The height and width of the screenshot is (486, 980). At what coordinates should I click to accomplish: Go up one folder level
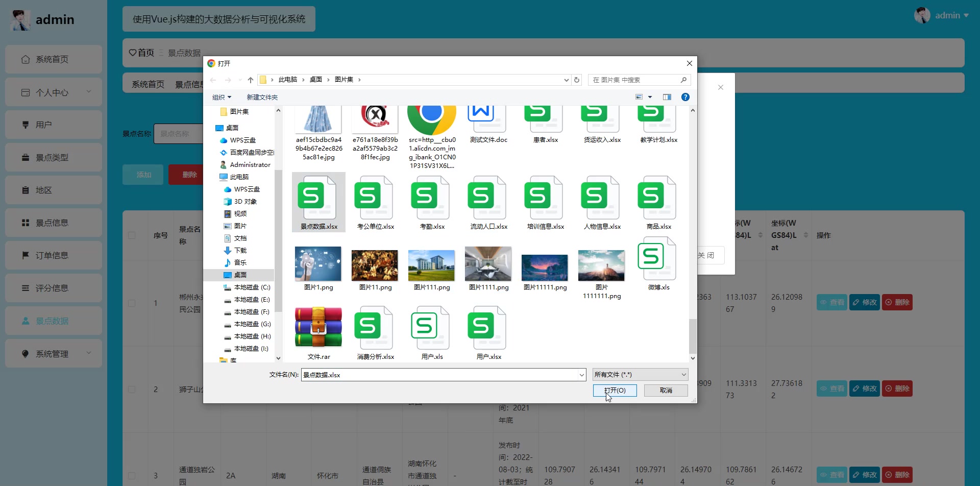click(250, 80)
